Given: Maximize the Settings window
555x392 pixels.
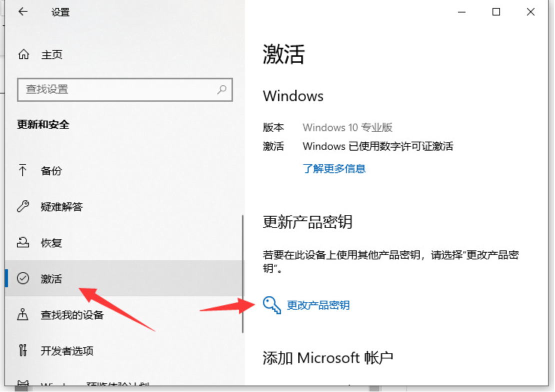Looking at the screenshot, I should click(x=496, y=12).
